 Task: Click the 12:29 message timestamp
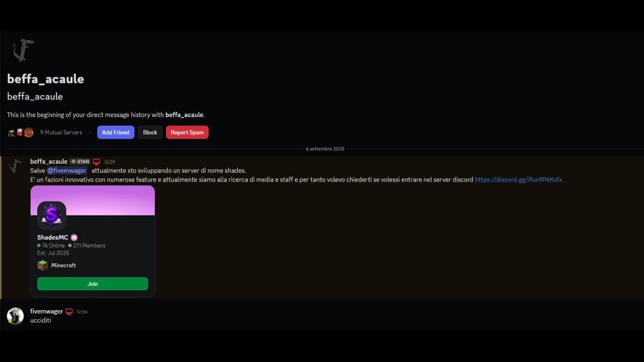point(110,162)
